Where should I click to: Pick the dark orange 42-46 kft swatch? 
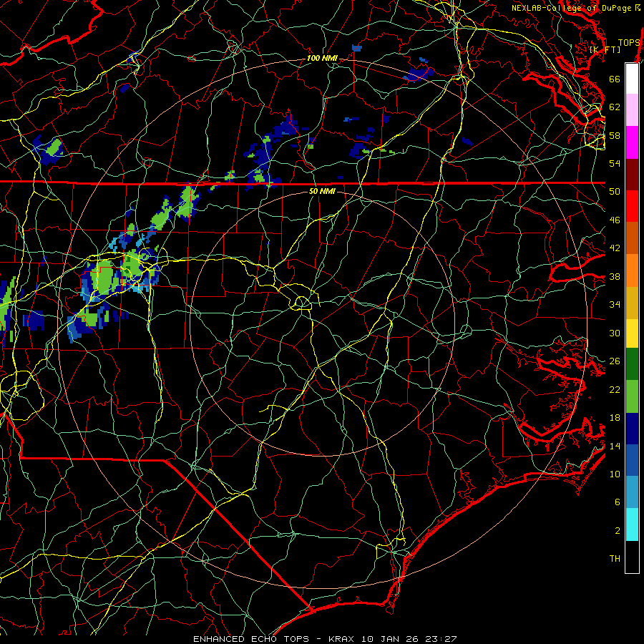click(632, 238)
